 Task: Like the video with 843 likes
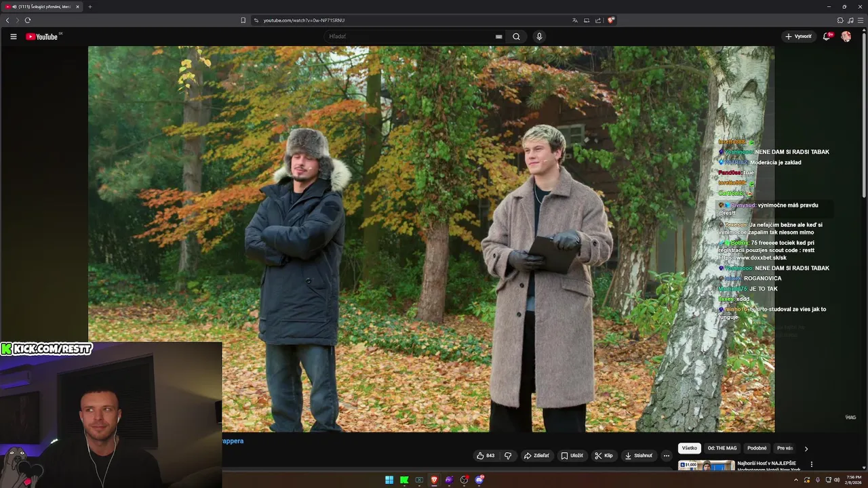point(486,455)
